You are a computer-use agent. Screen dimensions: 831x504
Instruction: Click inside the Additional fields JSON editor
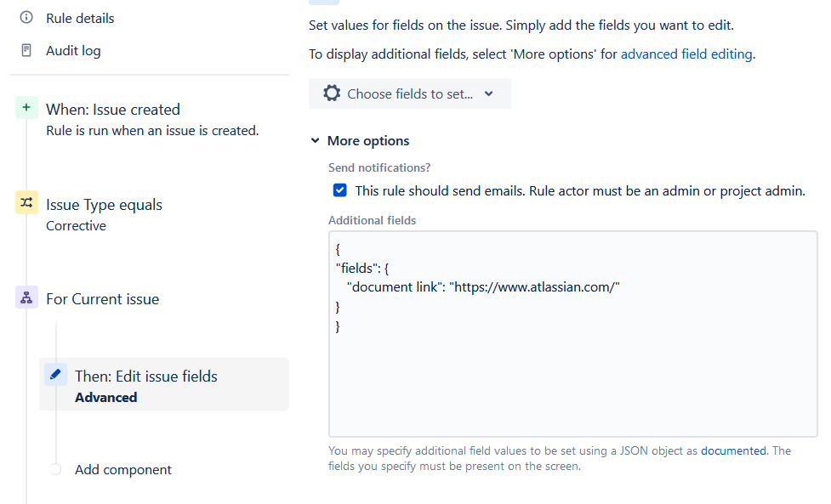570,331
